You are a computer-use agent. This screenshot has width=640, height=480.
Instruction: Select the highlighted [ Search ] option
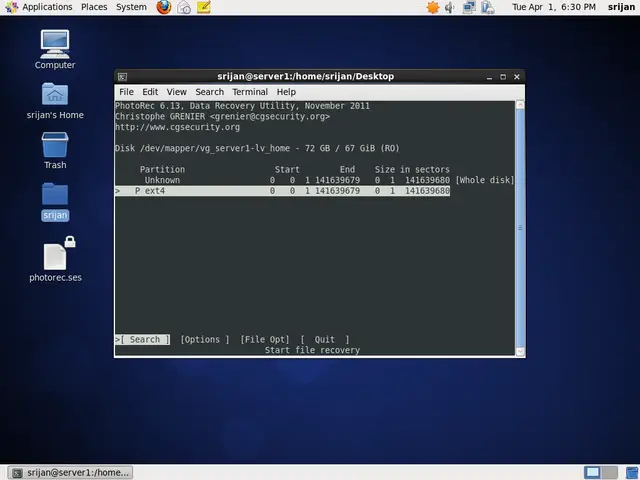142,340
